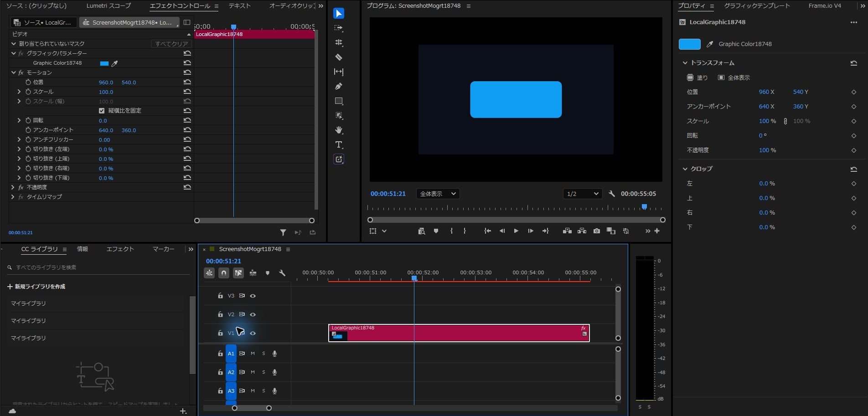This screenshot has width=868, height=416.
Task: Open the 1/2 playback resolution dropdown
Action: point(583,194)
